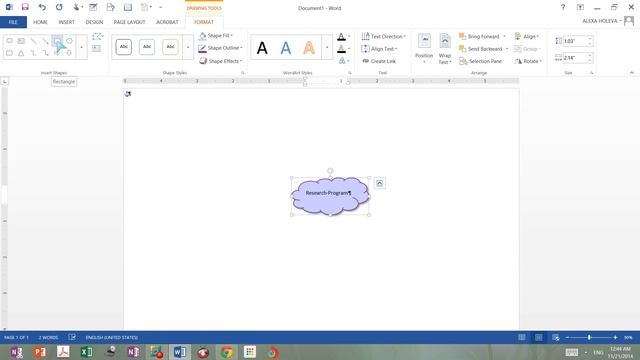Switch to the PAGE LAYOUT tab

click(x=129, y=22)
